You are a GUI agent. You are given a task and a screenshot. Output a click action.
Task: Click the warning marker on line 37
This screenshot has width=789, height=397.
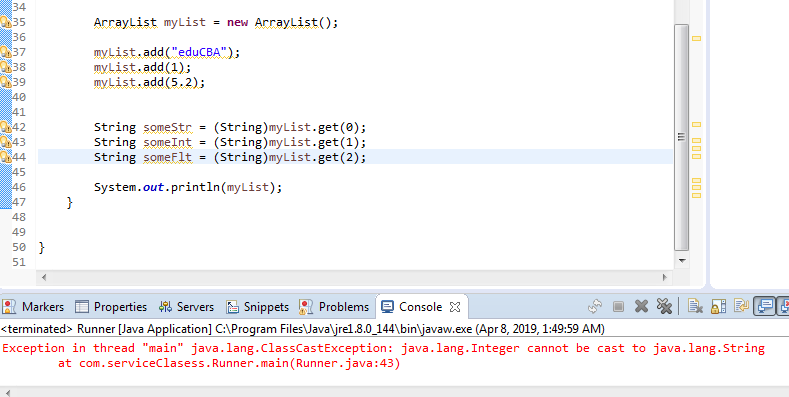point(6,52)
